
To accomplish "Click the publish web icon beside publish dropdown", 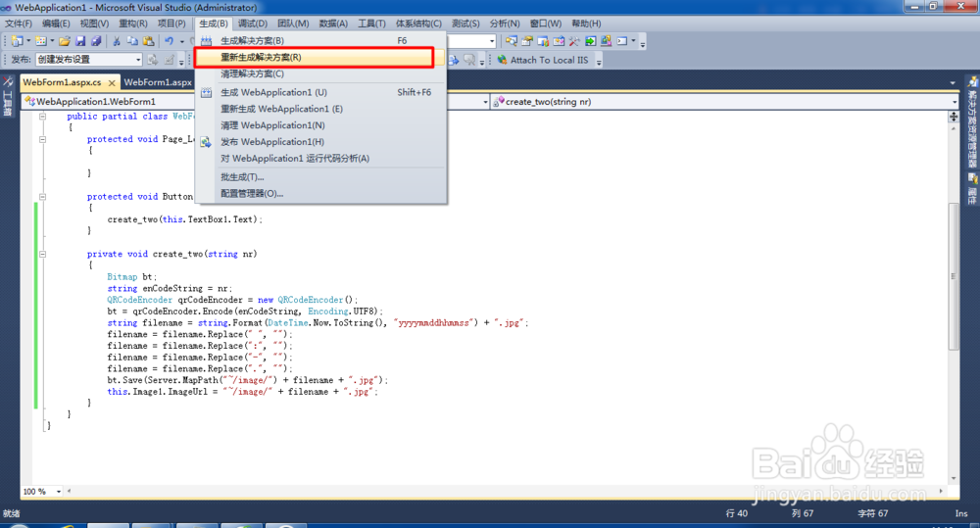I will pos(153,60).
